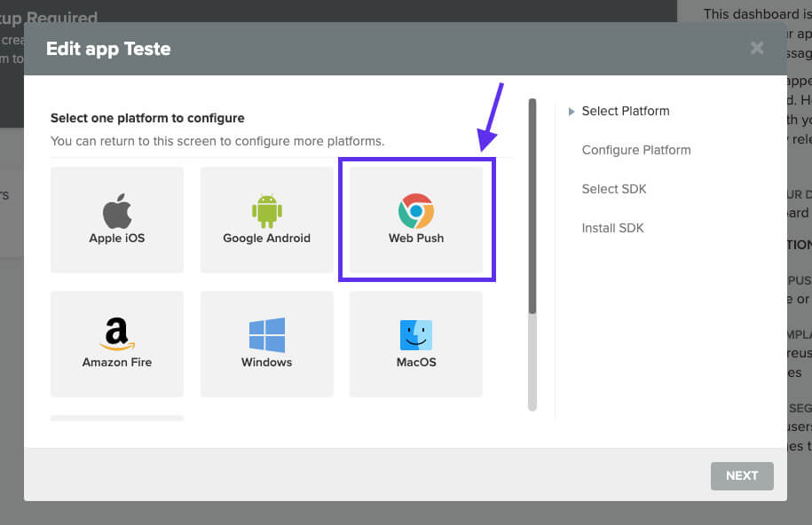Viewport: 812px width, 525px height.
Task: Click the NEXT button
Action: point(742,476)
